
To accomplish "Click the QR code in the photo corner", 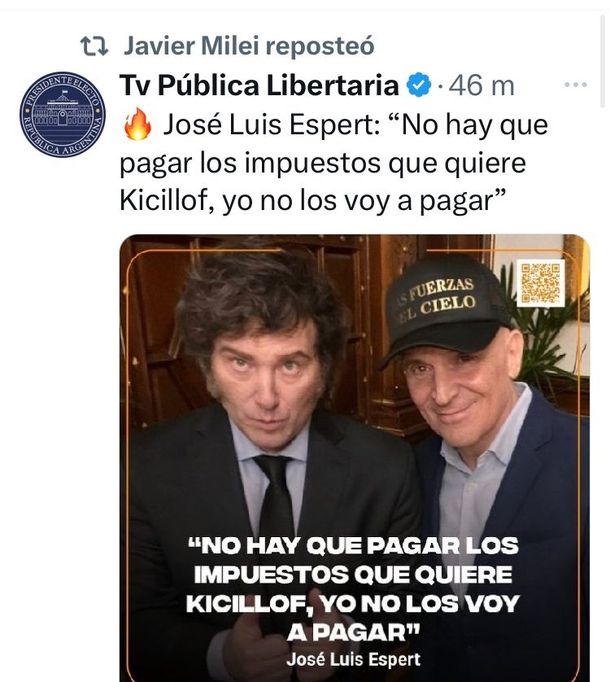I will click(542, 283).
